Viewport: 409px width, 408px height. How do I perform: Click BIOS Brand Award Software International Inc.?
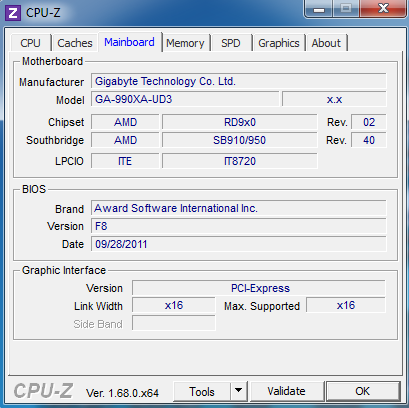pyautogui.click(x=239, y=208)
